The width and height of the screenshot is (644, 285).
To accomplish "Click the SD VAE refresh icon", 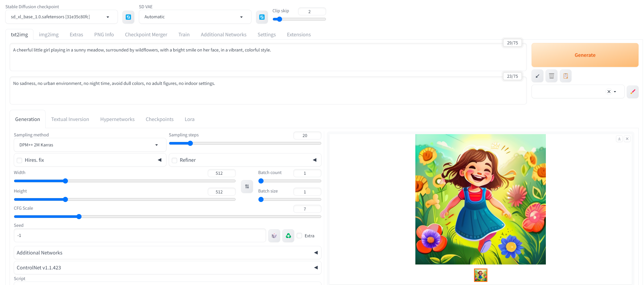I will 262,17.
